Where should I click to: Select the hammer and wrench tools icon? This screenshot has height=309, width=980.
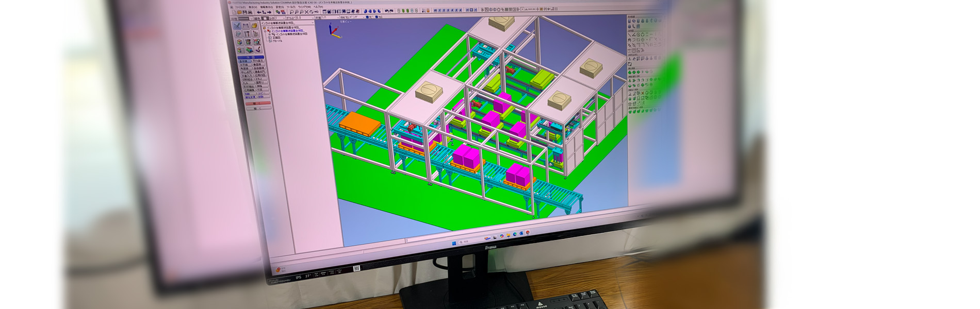247,34
